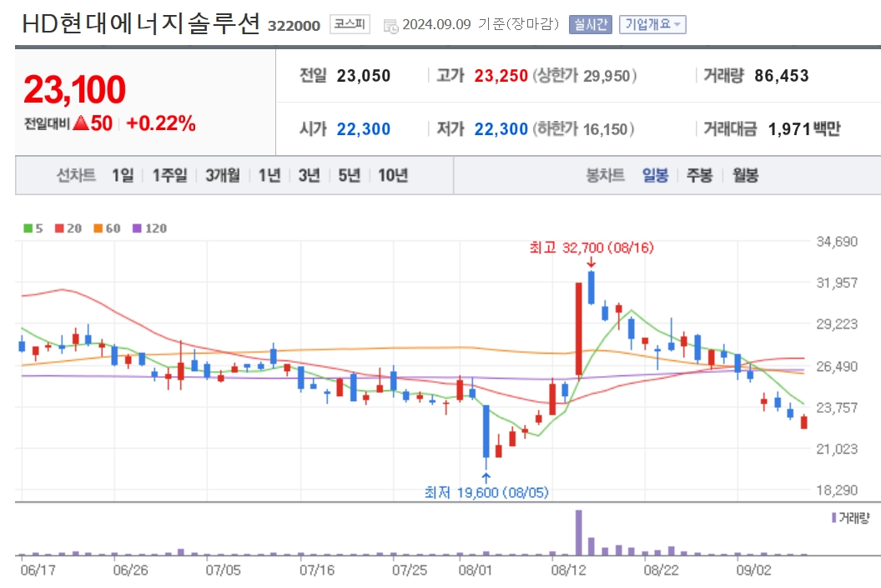
Task: Switch to 일봉 daily candle chart
Action: [655, 175]
